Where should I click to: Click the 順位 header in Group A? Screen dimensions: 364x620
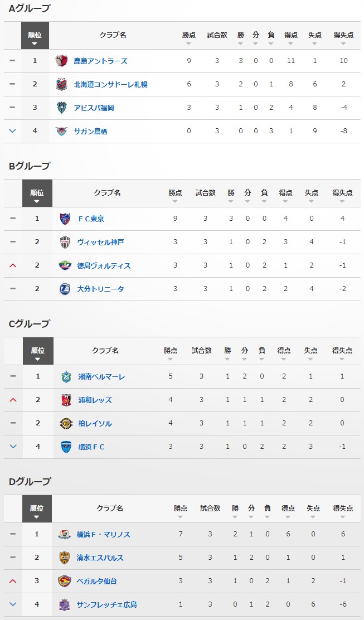coord(35,37)
